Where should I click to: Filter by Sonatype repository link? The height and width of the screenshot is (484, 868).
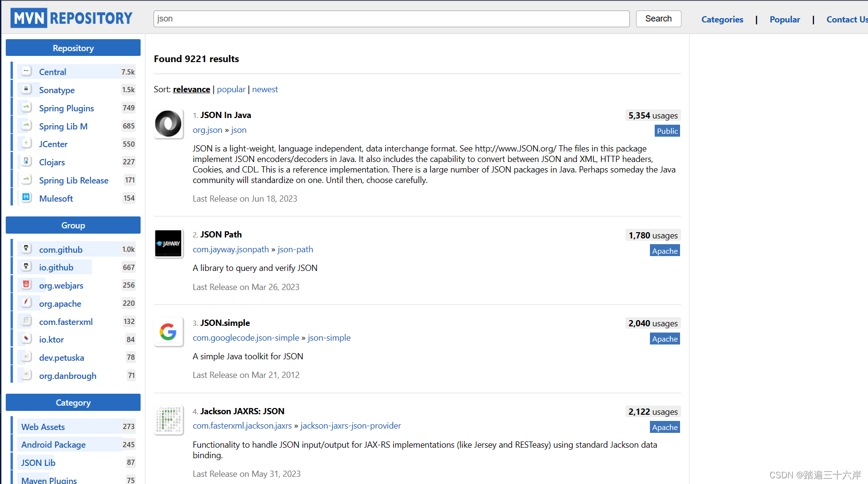tap(57, 90)
